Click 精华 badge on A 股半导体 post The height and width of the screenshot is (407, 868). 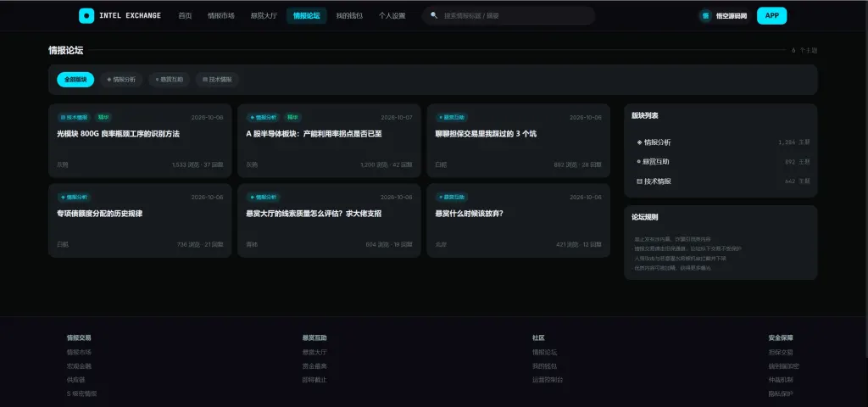pyautogui.click(x=292, y=117)
